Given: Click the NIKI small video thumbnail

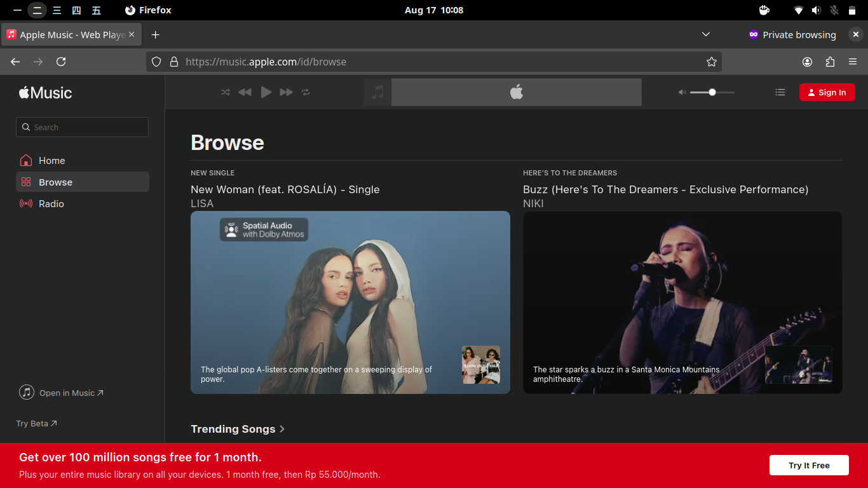Looking at the screenshot, I should coord(799,365).
